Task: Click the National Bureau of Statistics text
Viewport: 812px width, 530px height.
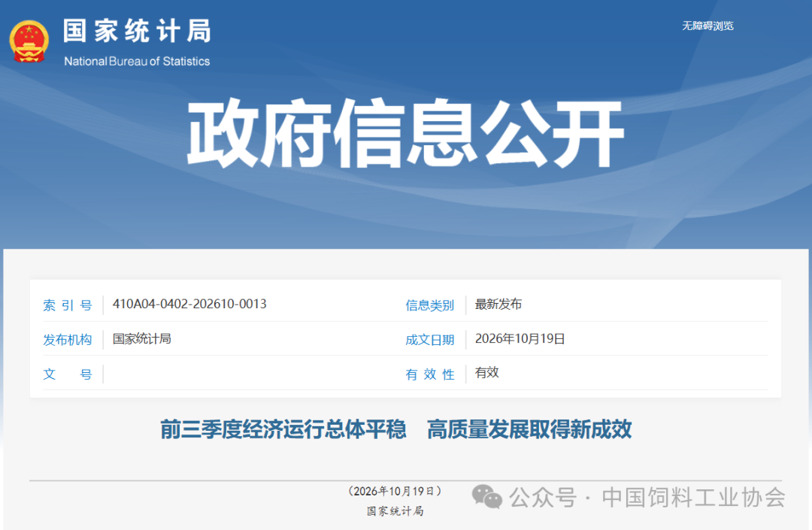Action: coord(137,61)
